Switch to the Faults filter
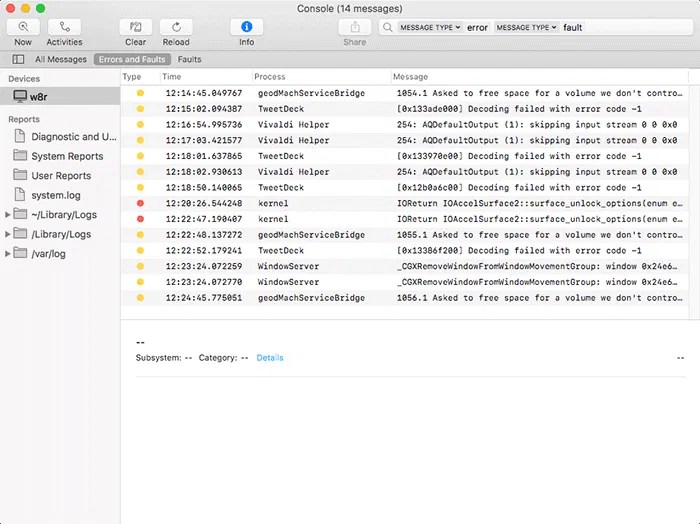700x524 pixels. (189, 59)
